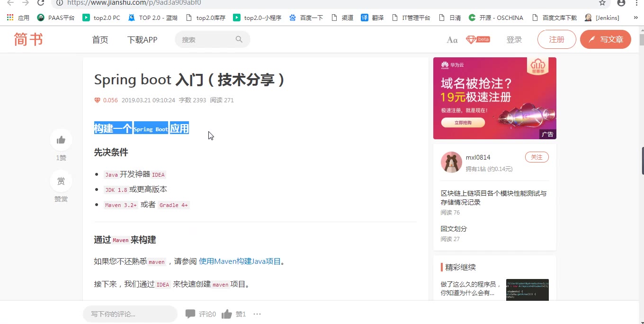
Task: Click the bottom bar 赞1 thumbs-up icon
Action: (227, 314)
